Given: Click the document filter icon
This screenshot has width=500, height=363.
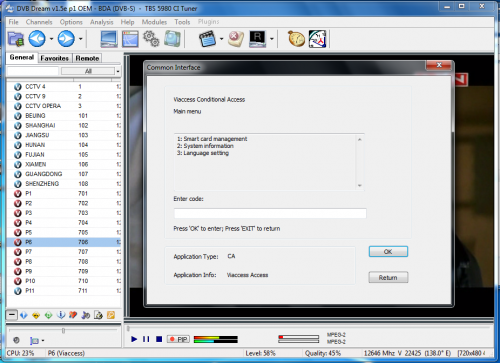Looking at the screenshot, I should pyautogui.click(x=98, y=315).
